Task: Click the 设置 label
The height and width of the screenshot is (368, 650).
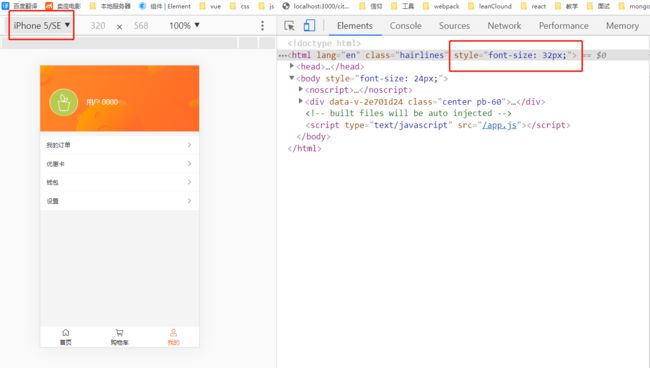Action: [52, 201]
